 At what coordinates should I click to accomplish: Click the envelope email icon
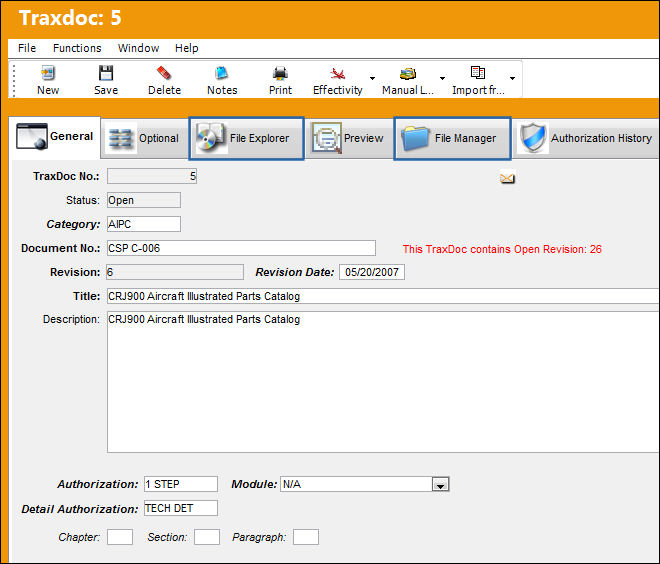507,178
